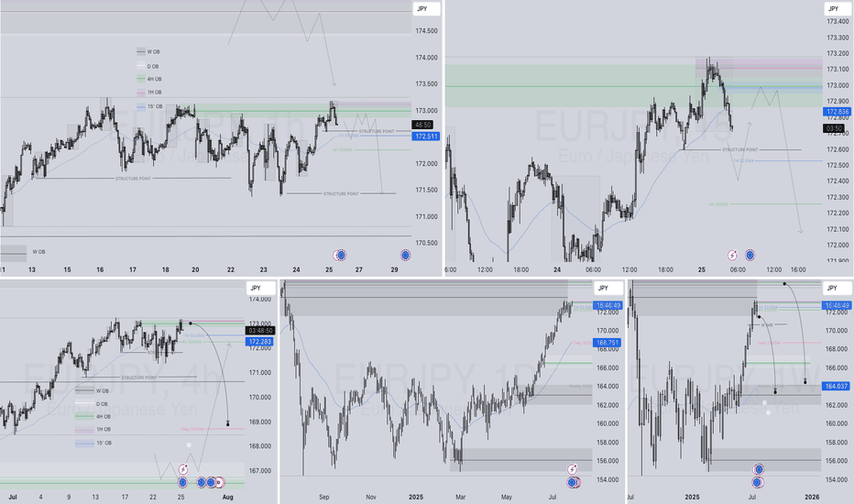The image size is (854, 504).
Task: Click the 172.283 price label on 4h chart
Action: pyautogui.click(x=259, y=342)
